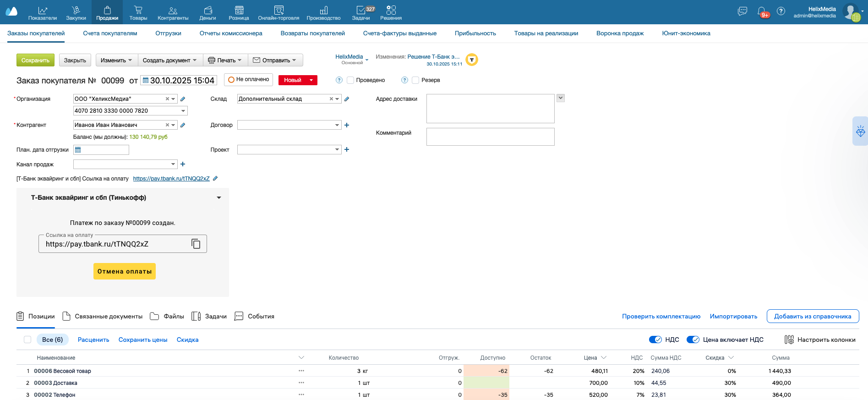Edit the Контрагент with pencil icon

(x=183, y=125)
